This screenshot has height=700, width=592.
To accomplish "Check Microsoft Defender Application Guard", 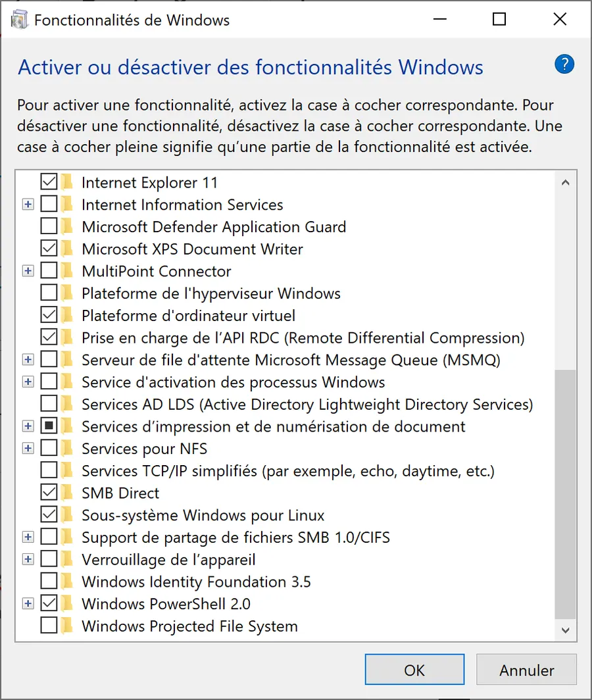I will pyautogui.click(x=49, y=226).
